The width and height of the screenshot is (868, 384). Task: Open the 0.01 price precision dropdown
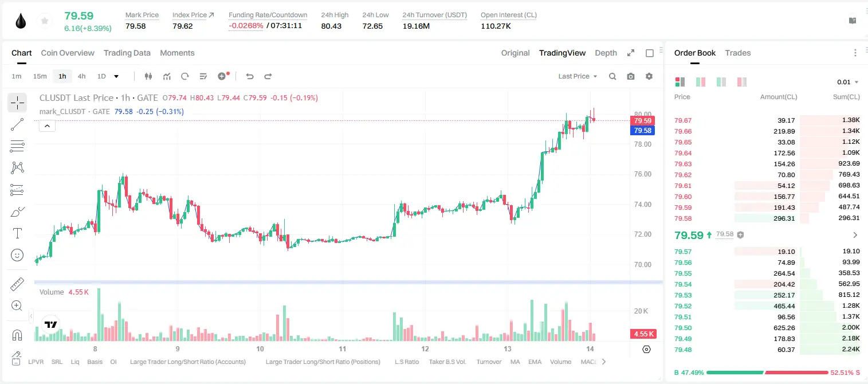(x=848, y=82)
